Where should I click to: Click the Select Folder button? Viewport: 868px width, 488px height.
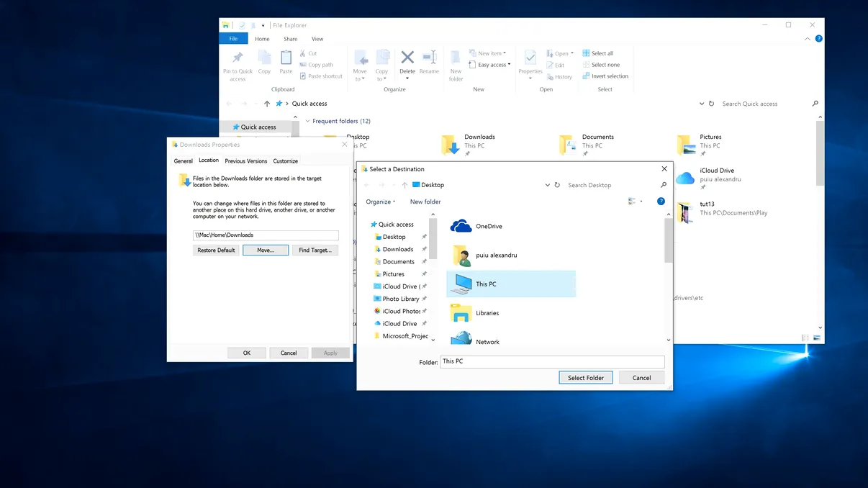[x=585, y=377]
